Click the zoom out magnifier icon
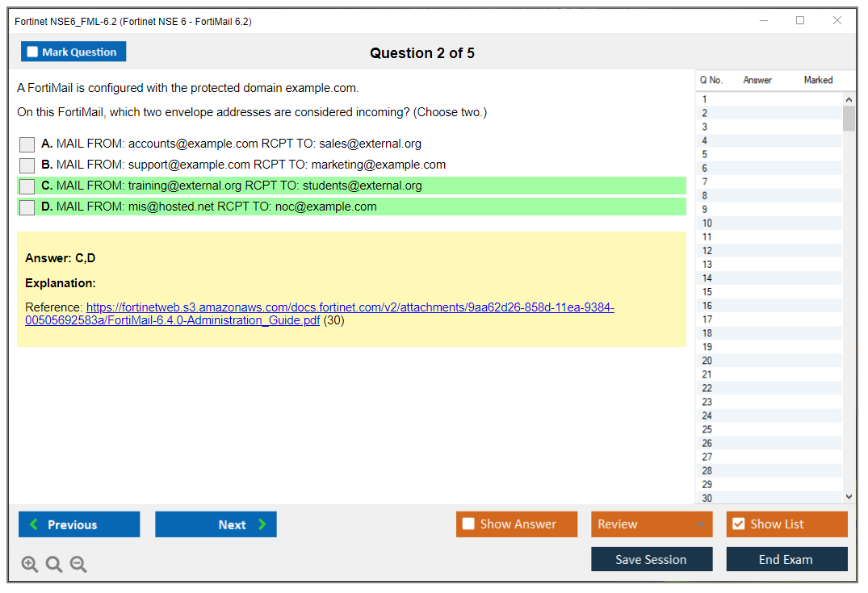Image resolution: width=868 pixels, height=593 pixels. point(78,564)
